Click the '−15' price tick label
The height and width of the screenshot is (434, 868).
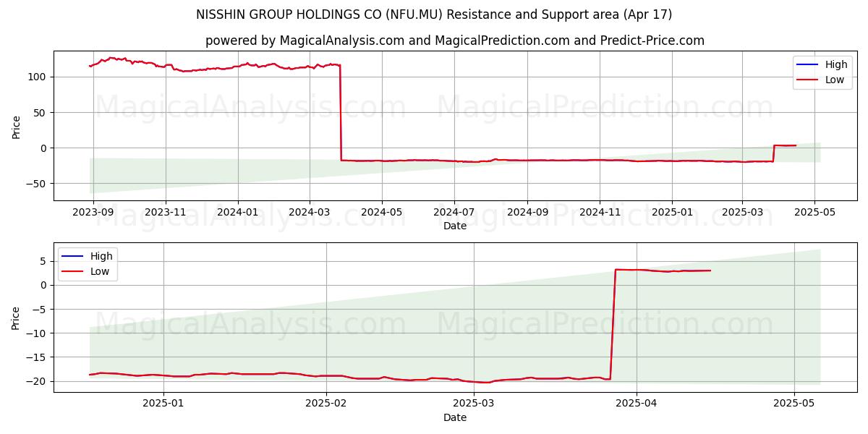pos(37,357)
